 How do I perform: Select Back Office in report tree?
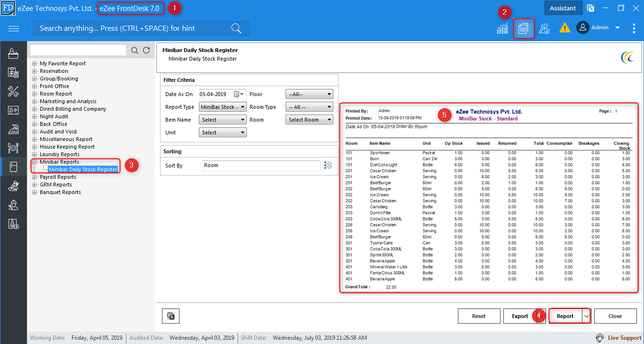pos(54,124)
